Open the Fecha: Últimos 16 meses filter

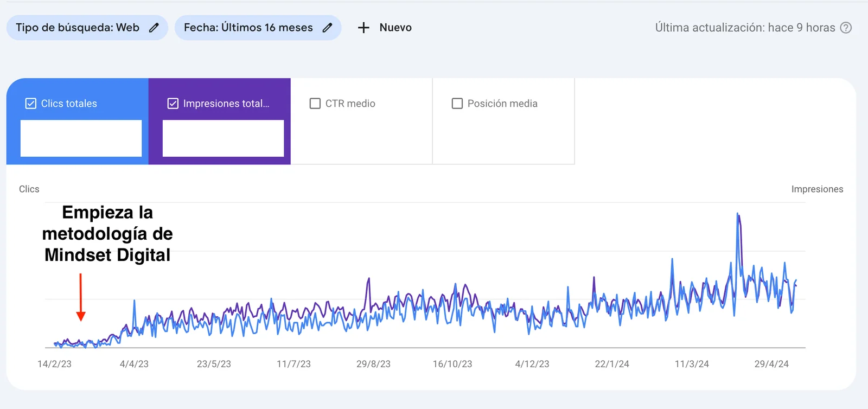pos(248,28)
